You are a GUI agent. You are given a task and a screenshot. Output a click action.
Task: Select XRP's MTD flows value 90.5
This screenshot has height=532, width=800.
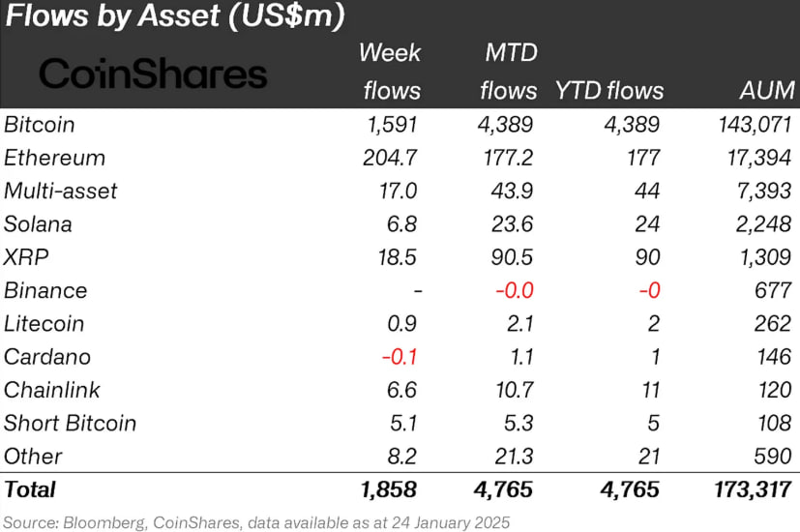point(512,257)
